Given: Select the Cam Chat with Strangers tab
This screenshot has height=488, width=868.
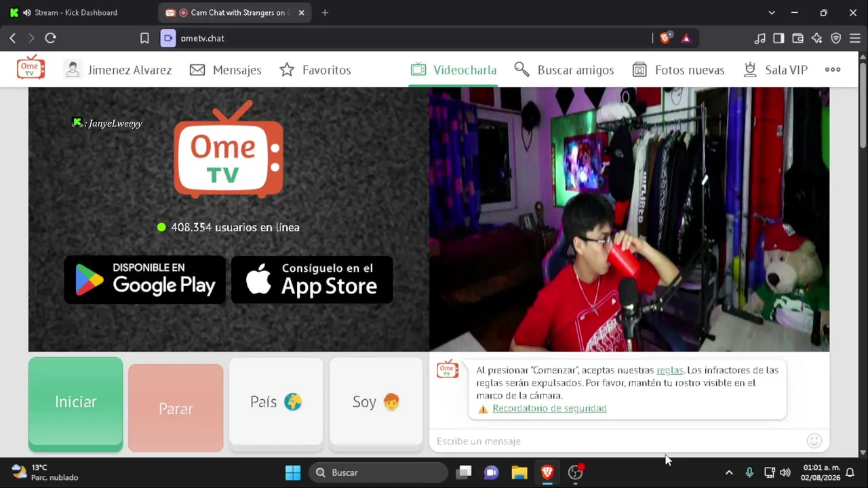Looking at the screenshot, I should point(235,12).
